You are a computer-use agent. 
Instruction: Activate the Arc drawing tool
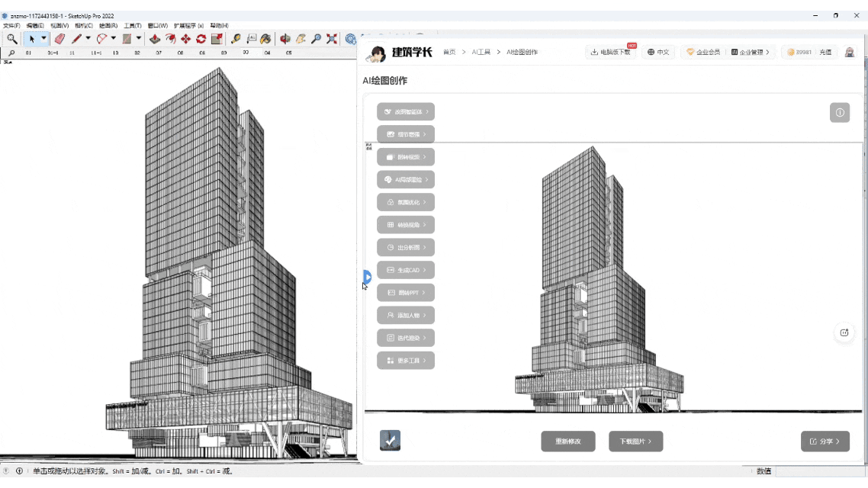click(x=101, y=39)
